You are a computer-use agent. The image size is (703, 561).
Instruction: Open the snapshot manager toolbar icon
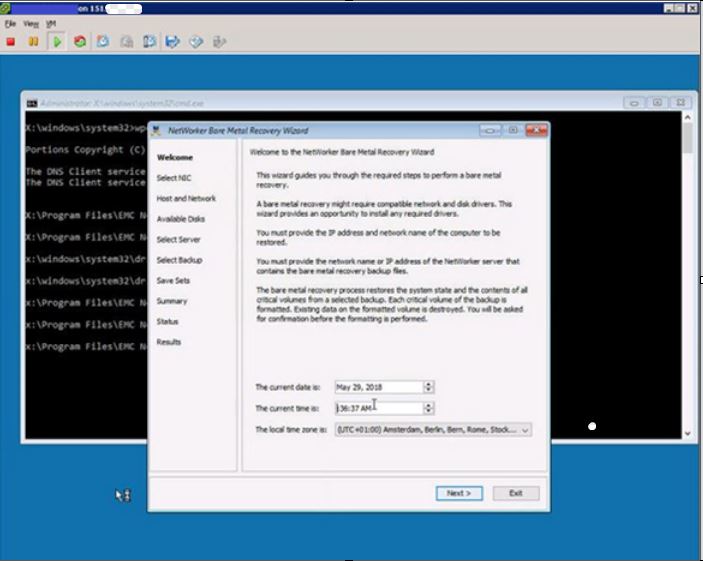149,42
